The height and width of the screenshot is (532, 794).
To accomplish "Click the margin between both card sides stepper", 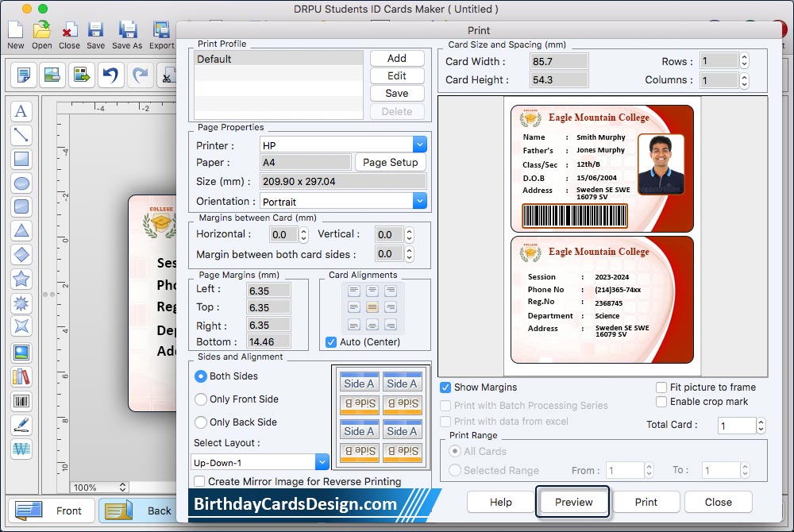I will tap(409, 253).
